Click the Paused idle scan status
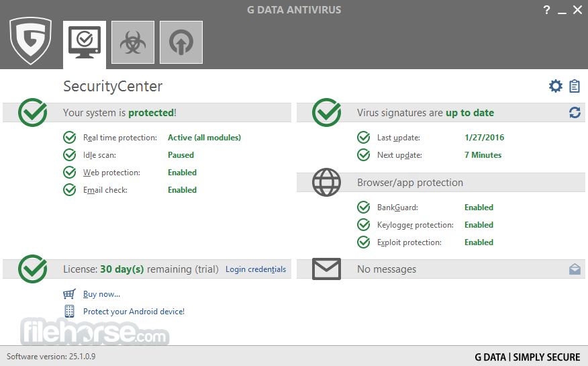Image resolution: width=588 pixels, height=366 pixels. (x=181, y=155)
